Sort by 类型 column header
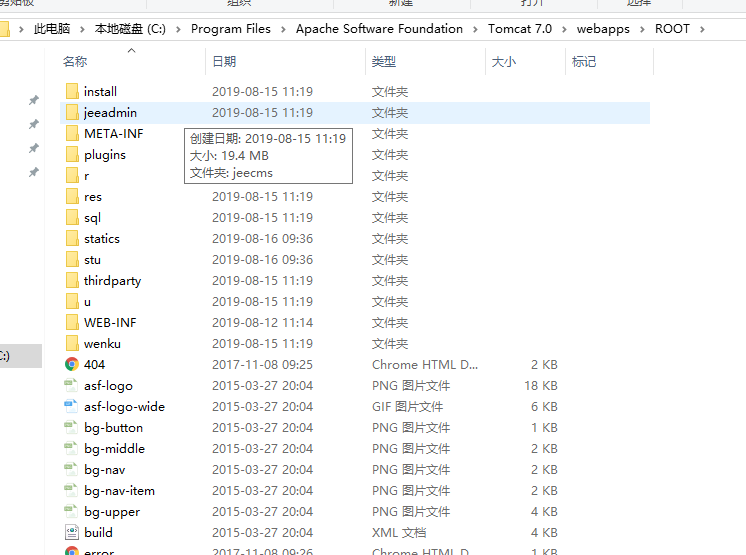Image resolution: width=746 pixels, height=555 pixels. click(384, 62)
